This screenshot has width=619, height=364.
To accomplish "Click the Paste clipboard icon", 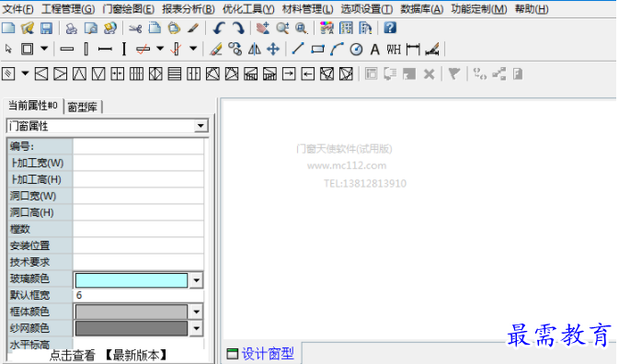I will tap(174, 28).
